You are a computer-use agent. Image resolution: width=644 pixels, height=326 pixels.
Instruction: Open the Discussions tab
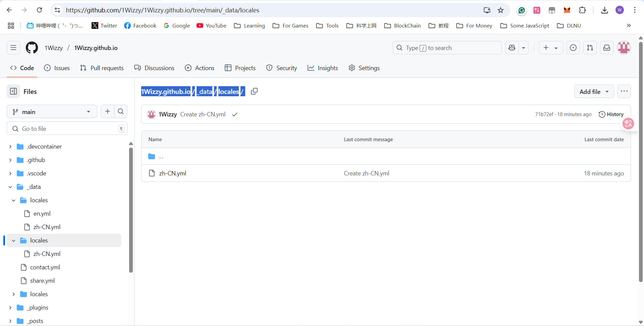(x=154, y=68)
